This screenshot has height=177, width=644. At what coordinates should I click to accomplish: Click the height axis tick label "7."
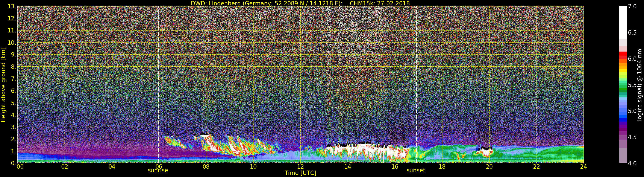click(14, 79)
